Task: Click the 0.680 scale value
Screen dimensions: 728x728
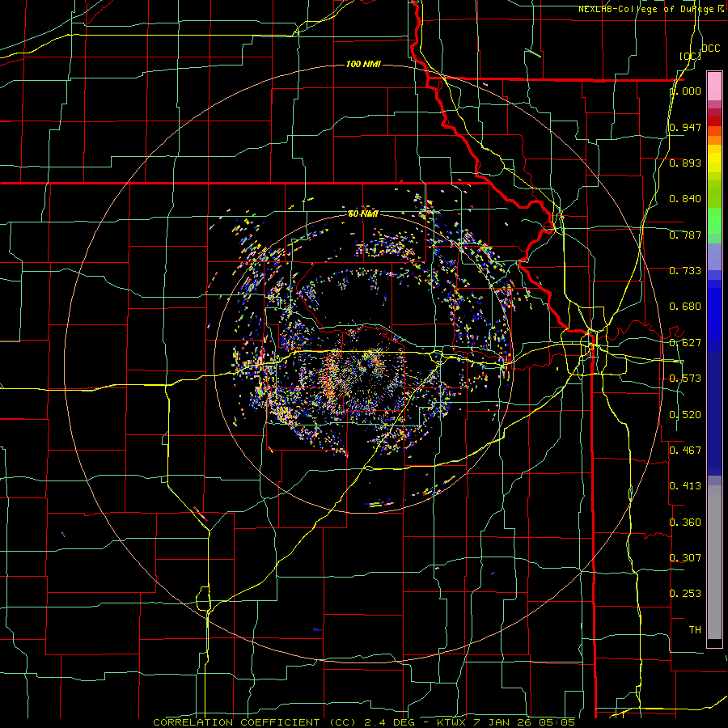Action: [685, 307]
